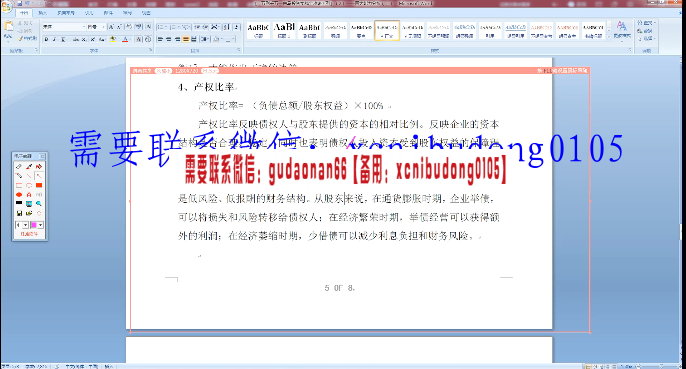
Task: Click the desktop screen icon in palette
Action: [x=29, y=204]
